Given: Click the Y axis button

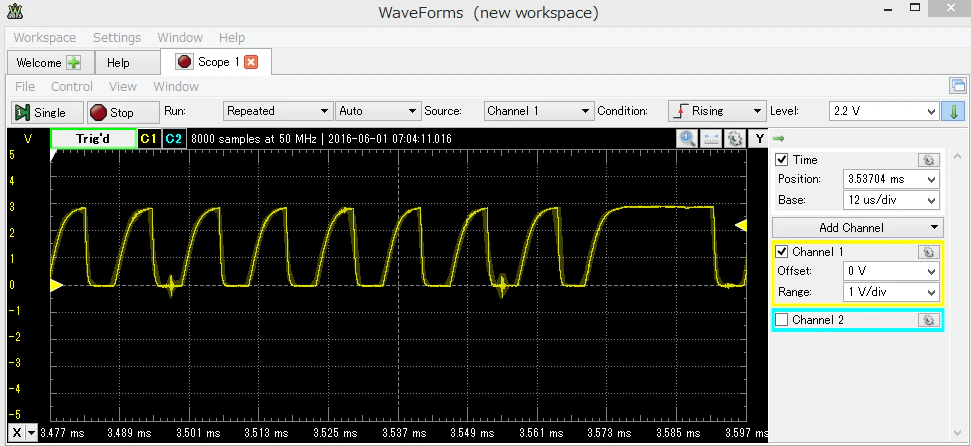Looking at the screenshot, I should tap(759, 138).
